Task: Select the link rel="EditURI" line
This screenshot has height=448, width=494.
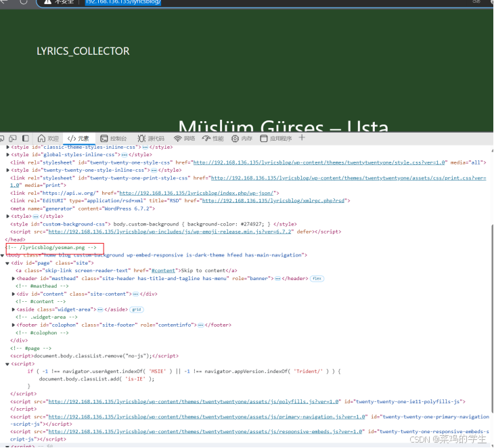Action: [180, 201]
